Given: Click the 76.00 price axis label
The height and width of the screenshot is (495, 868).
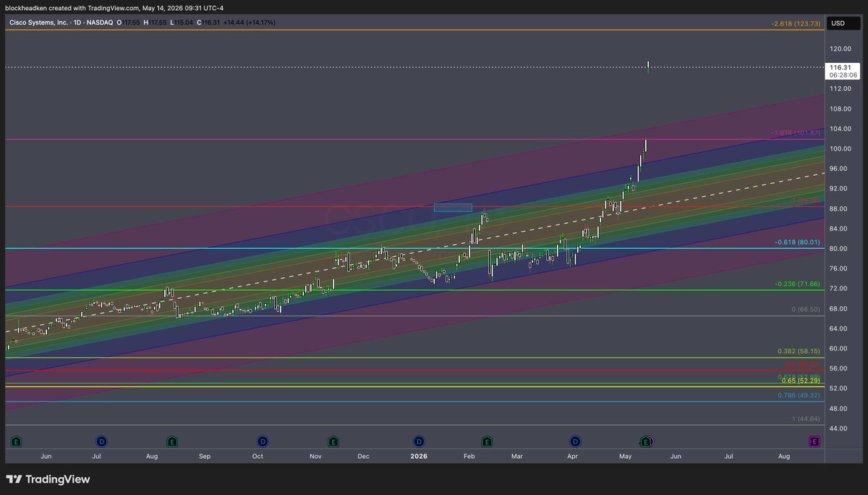Looking at the screenshot, I should click(x=839, y=268).
